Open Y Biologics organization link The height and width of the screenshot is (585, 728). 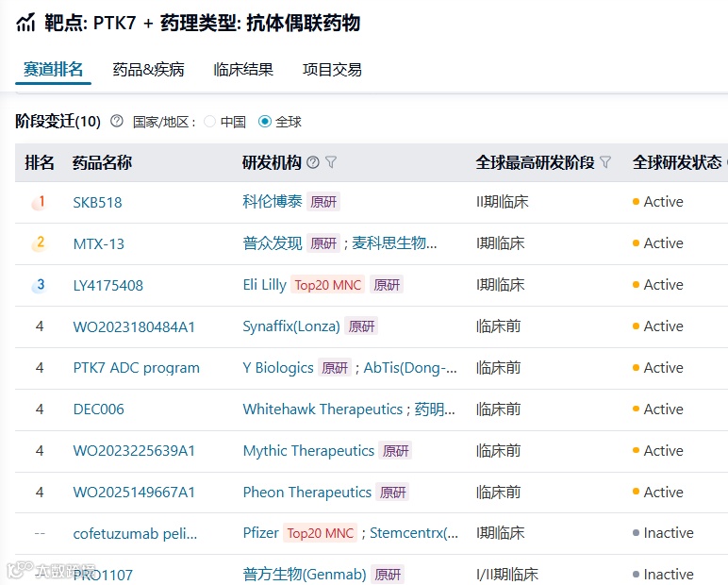point(278,368)
